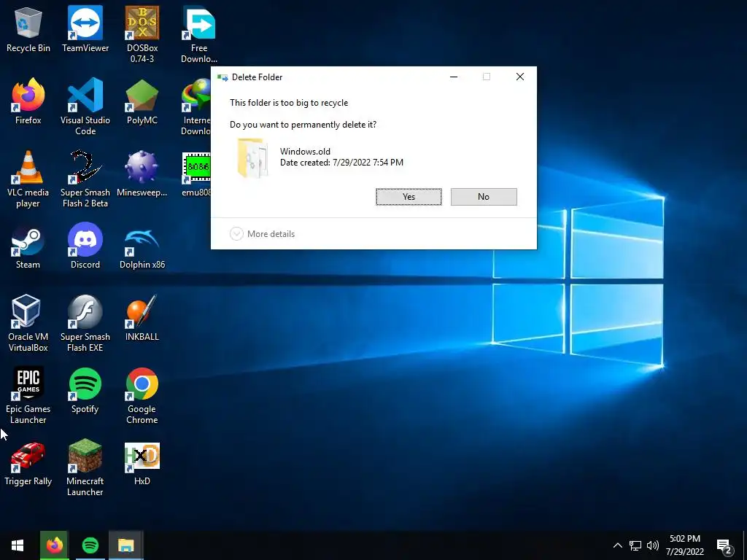The width and height of the screenshot is (747, 560).
Task: Select the VLC media player desktop shortcut
Action: (x=28, y=179)
